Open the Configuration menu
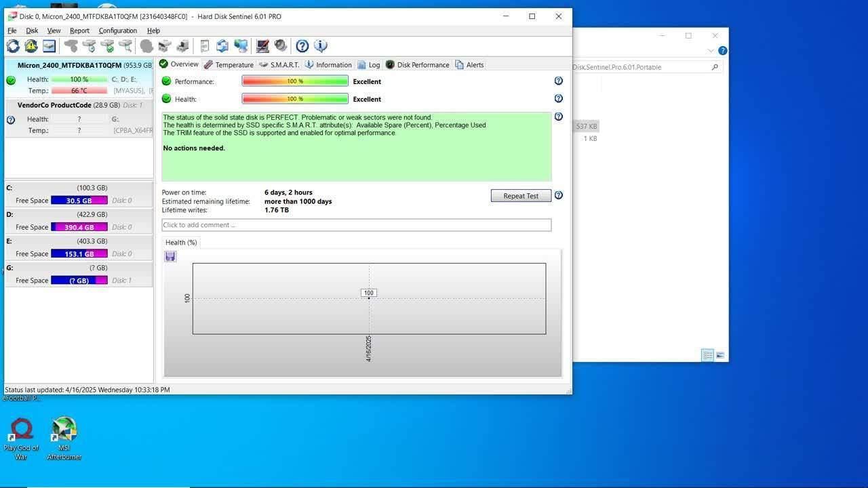 [x=118, y=30]
